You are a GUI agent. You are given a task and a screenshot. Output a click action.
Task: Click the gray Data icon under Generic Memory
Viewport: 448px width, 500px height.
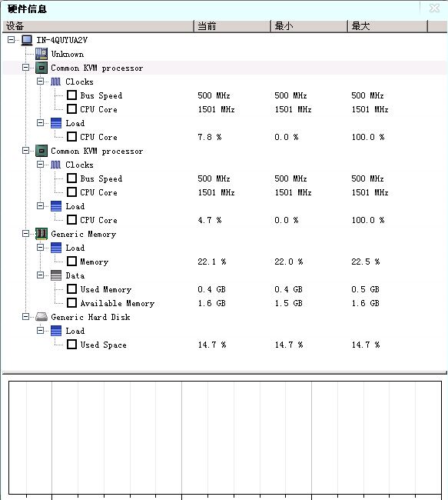click(56, 275)
